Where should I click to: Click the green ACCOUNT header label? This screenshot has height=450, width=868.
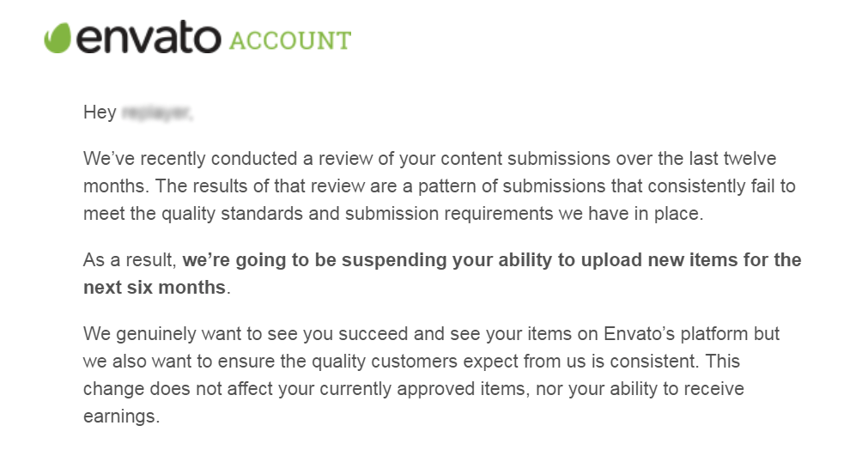(290, 40)
